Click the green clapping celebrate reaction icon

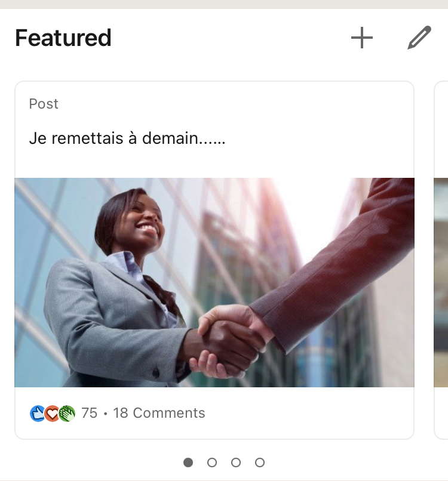67,414
